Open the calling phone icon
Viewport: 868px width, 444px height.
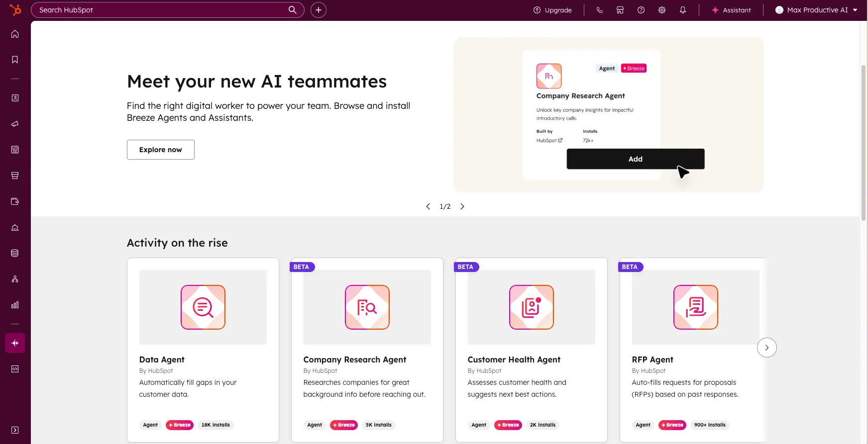pos(599,10)
